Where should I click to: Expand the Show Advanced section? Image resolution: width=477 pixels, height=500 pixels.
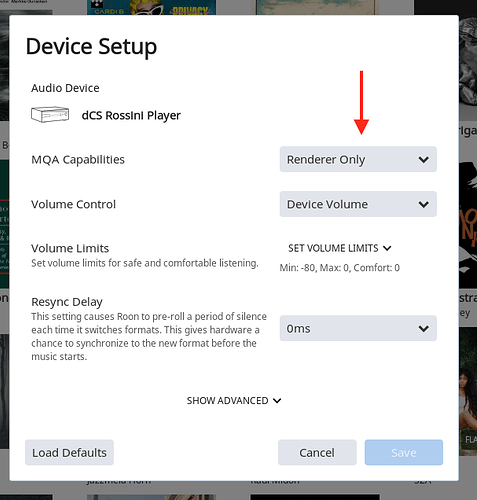click(x=234, y=401)
